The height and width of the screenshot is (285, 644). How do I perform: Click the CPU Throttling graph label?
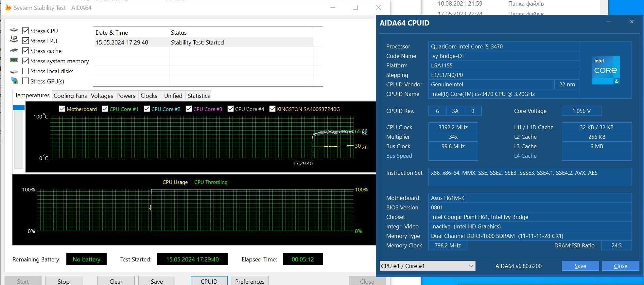coord(211,182)
